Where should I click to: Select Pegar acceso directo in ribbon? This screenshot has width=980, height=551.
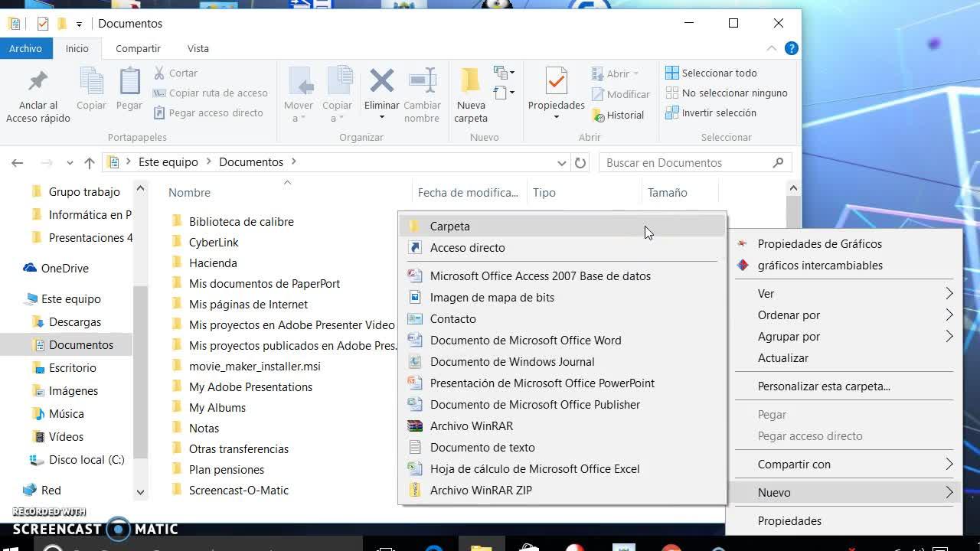[x=208, y=112]
